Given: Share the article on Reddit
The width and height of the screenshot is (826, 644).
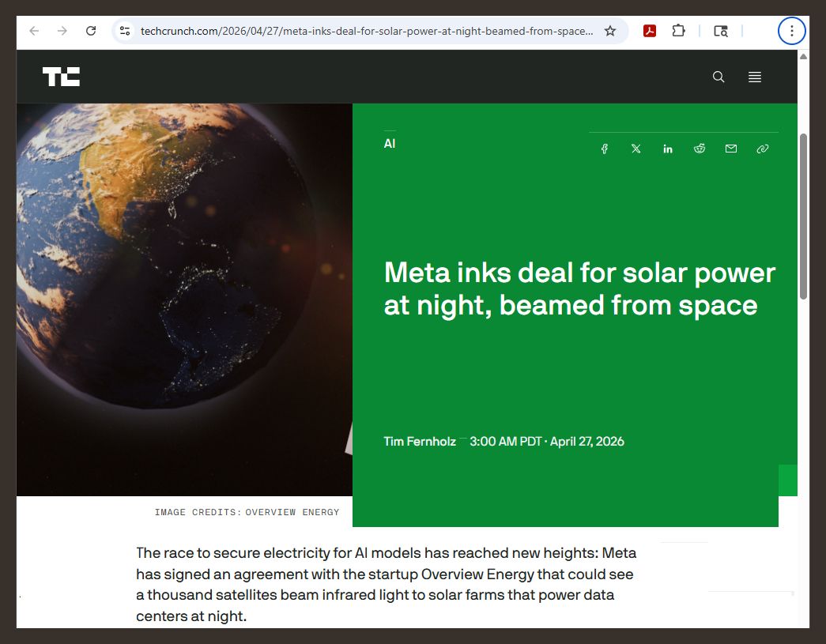Looking at the screenshot, I should 699,149.
